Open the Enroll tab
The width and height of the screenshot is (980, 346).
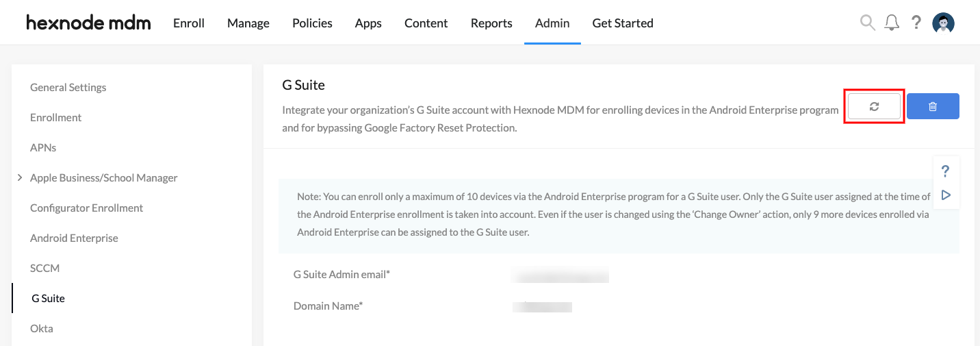pyautogui.click(x=189, y=23)
